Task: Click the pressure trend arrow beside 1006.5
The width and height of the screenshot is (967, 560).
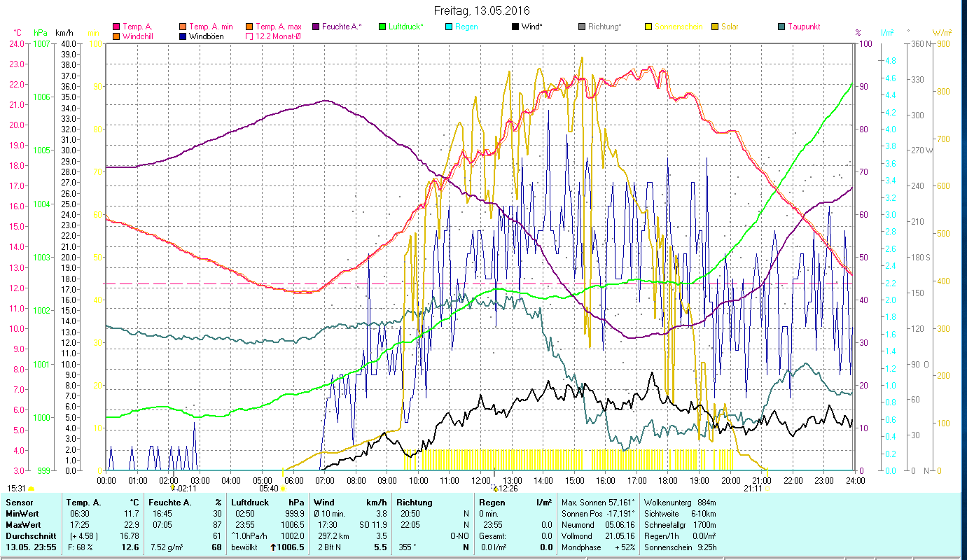Action: tap(272, 547)
